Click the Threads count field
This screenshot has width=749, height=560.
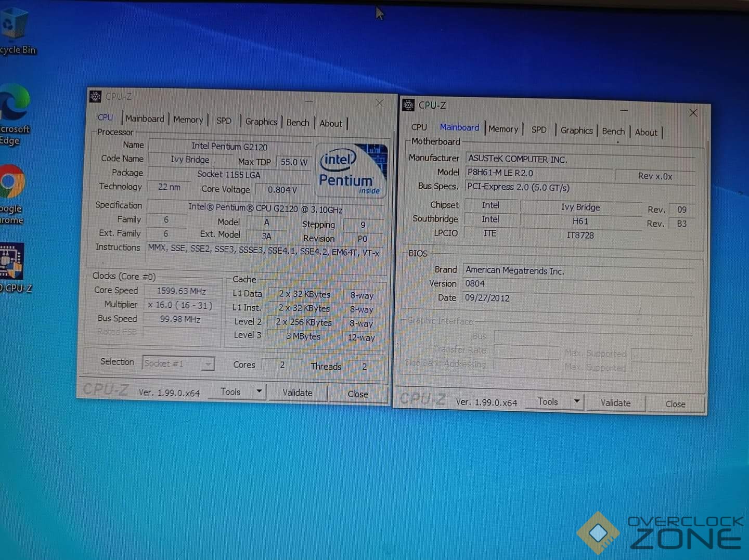coord(365,367)
